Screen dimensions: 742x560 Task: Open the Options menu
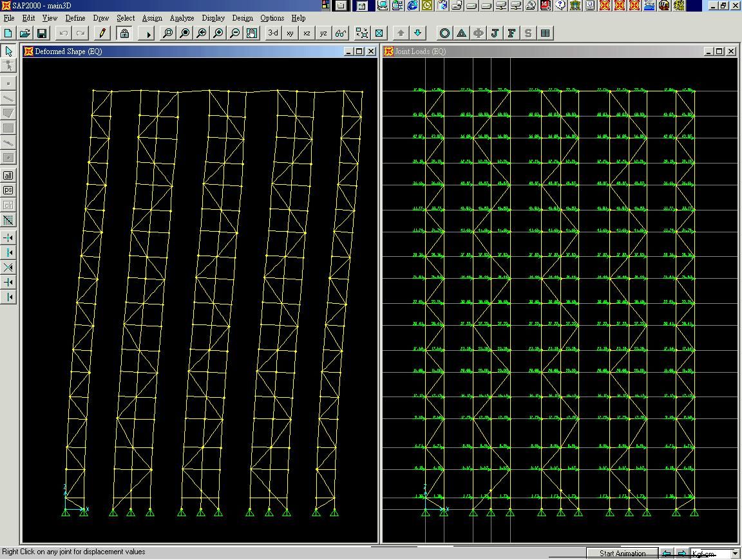[272, 18]
